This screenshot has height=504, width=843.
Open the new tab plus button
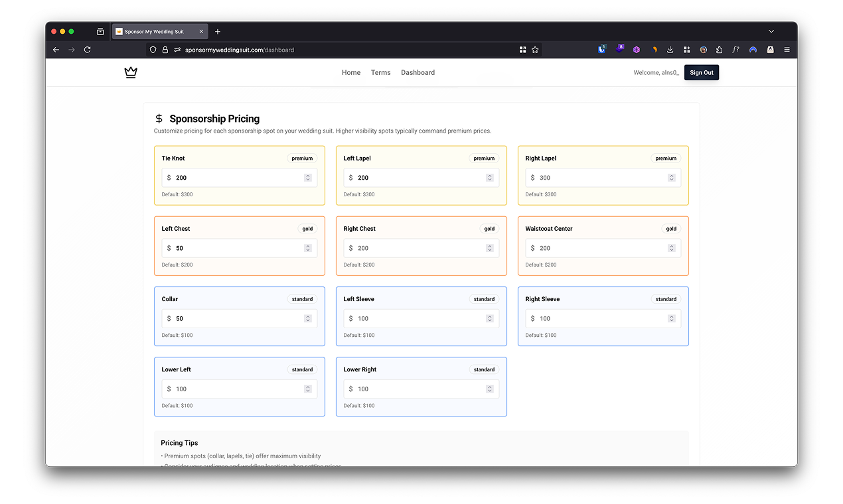tap(218, 31)
